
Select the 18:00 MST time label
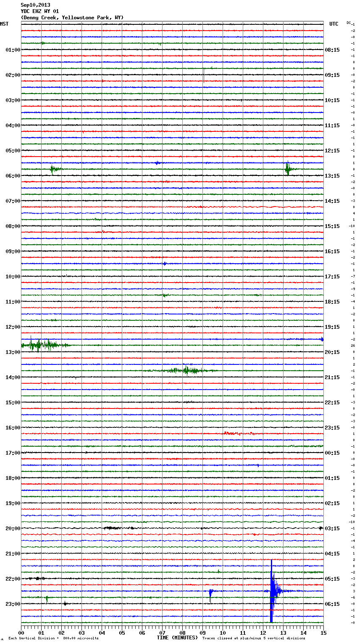[13, 478]
